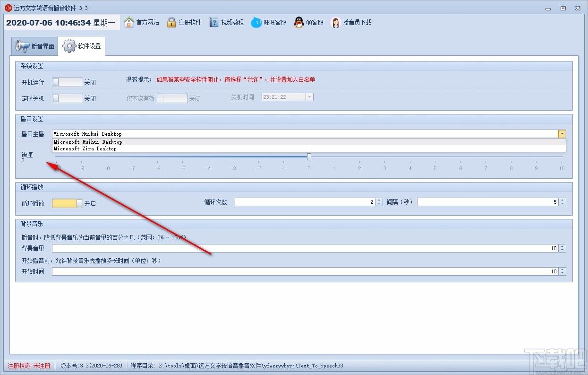Switch to the 播音界面 tab

point(35,46)
